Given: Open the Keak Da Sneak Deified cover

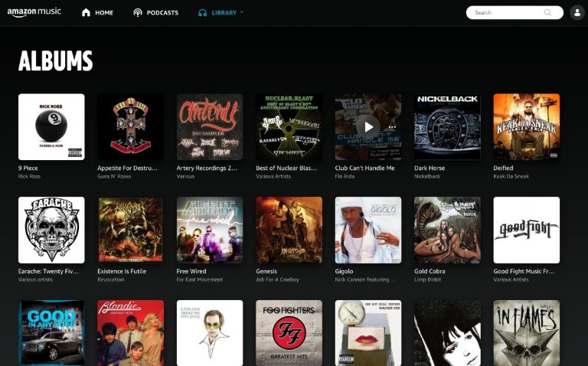Looking at the screenshot, I should coord(527,127).
